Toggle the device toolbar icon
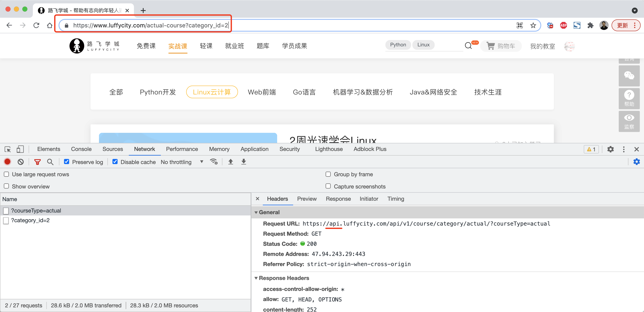 tap(20, 149)
